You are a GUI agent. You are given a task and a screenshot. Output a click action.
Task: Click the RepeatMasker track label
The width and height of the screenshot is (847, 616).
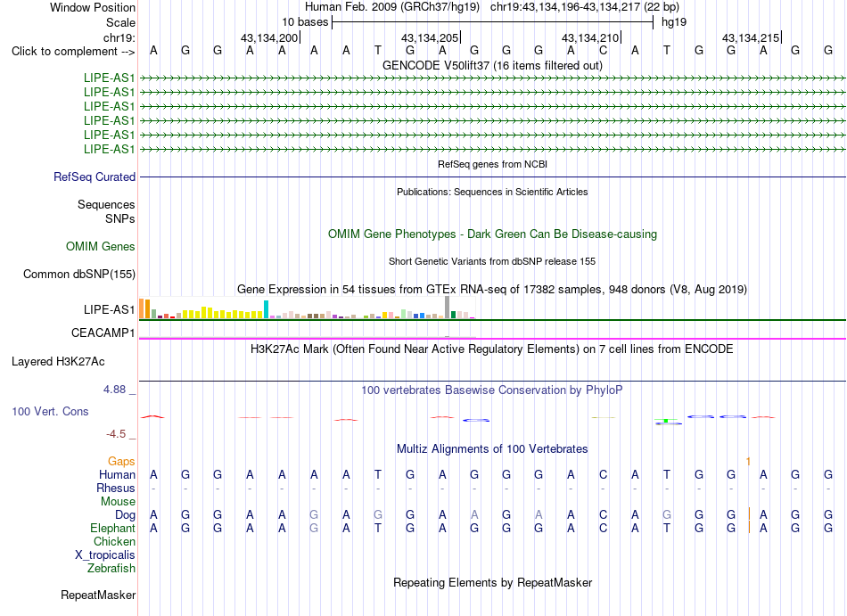tap(98, 595)
